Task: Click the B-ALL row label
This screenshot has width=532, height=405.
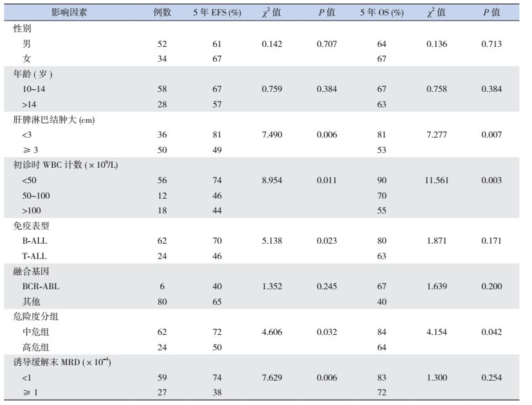Action: pos(36,241)
